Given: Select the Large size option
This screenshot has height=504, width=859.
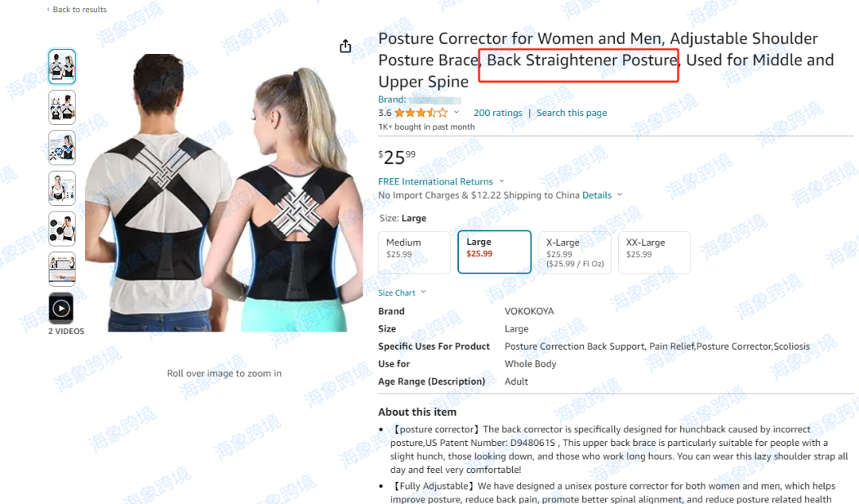Looking at the screenshot, I should click(x=494, y=252).
